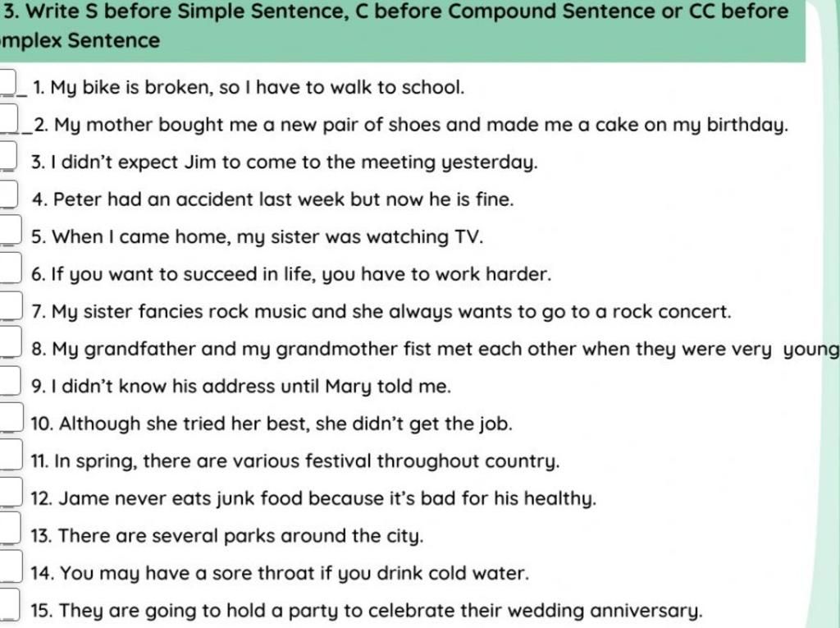Select the box for rock music sentence
Viewport: 840px width, 628px height.
pyautogui.click(x=11, y=305)
